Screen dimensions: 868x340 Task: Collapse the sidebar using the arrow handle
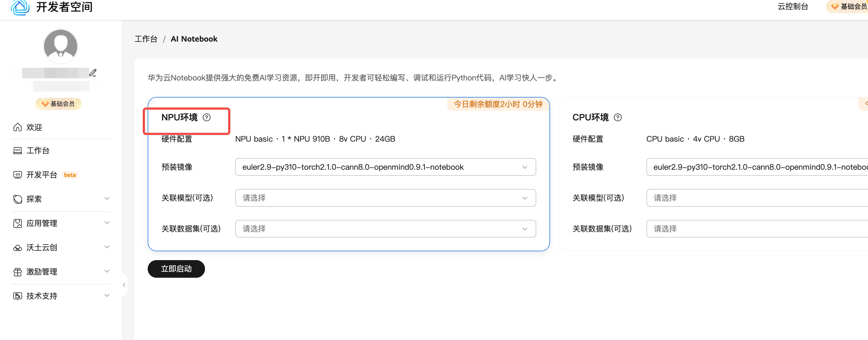click(124, 285)
